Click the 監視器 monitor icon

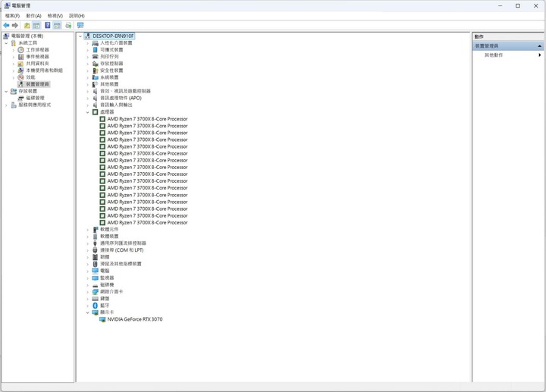tap(95, 278)
